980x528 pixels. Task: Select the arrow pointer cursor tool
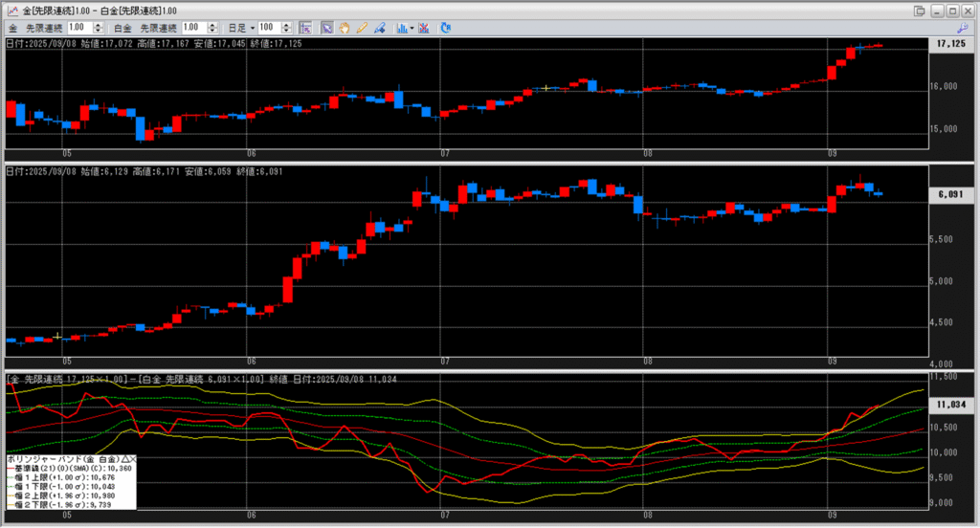click(326, 29)
